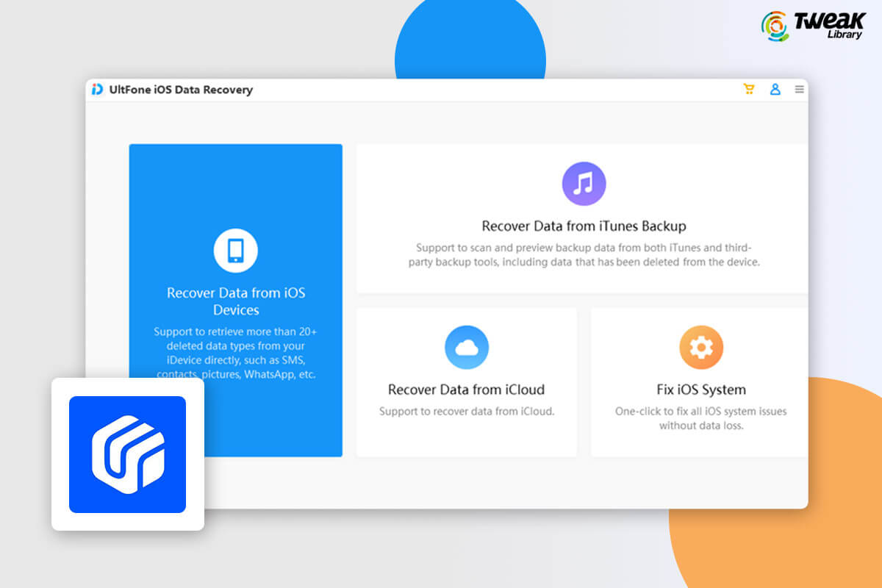Click the Fix iOS System heading
This screenshot has width=882, height=588.
700,390
